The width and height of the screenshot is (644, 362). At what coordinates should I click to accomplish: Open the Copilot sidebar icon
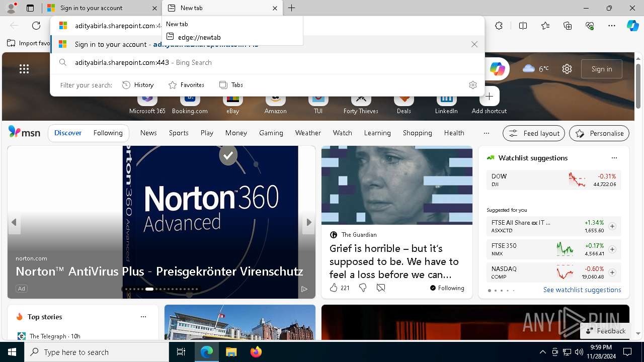click(632, 26)
